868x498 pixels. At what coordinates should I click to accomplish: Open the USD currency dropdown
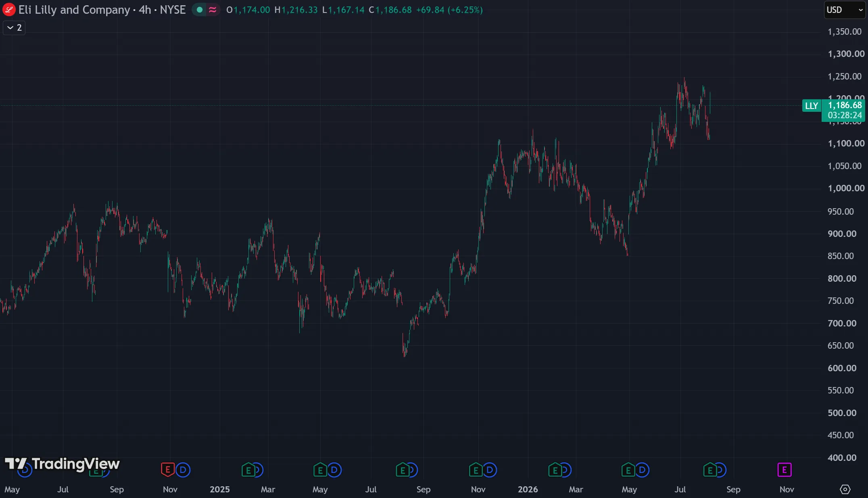coord(845,10)
